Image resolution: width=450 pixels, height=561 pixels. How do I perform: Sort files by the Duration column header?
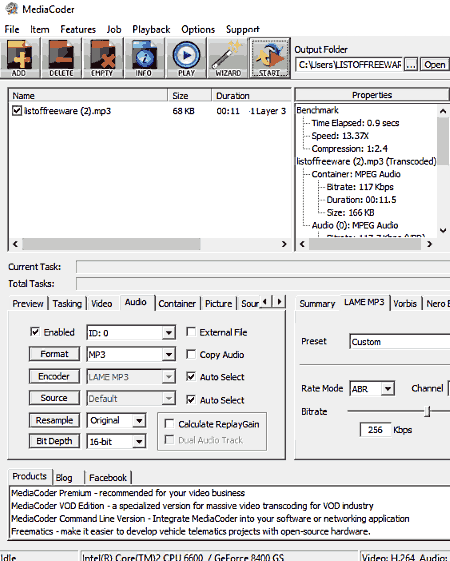[x=252, y=96]
